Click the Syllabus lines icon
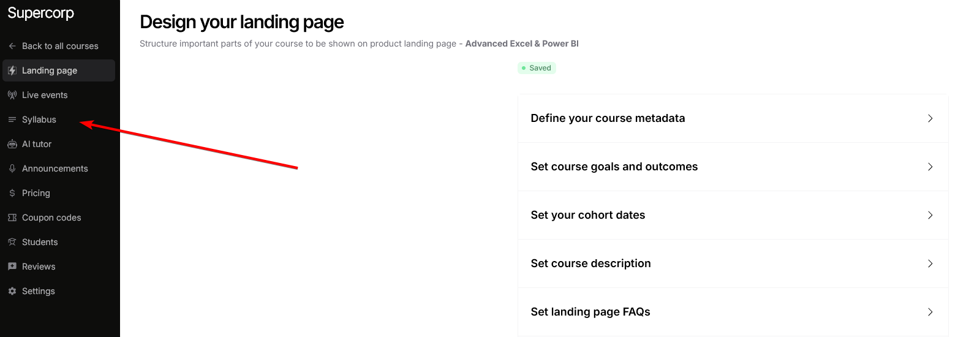The height and width of the screenshot is (337, 980). pos(12,119)
